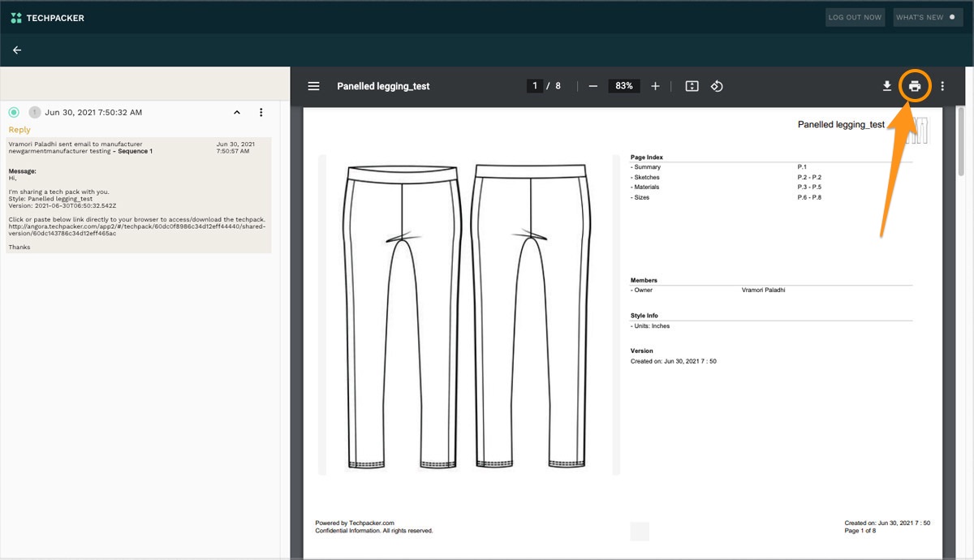The image size is (974, 560).
Task: Click '- Units: Inches' text
Action: coord(650,325)
